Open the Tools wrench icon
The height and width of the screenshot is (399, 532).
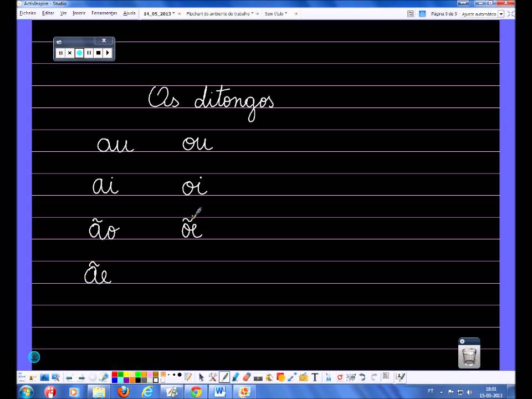click(x=212, y=377)
